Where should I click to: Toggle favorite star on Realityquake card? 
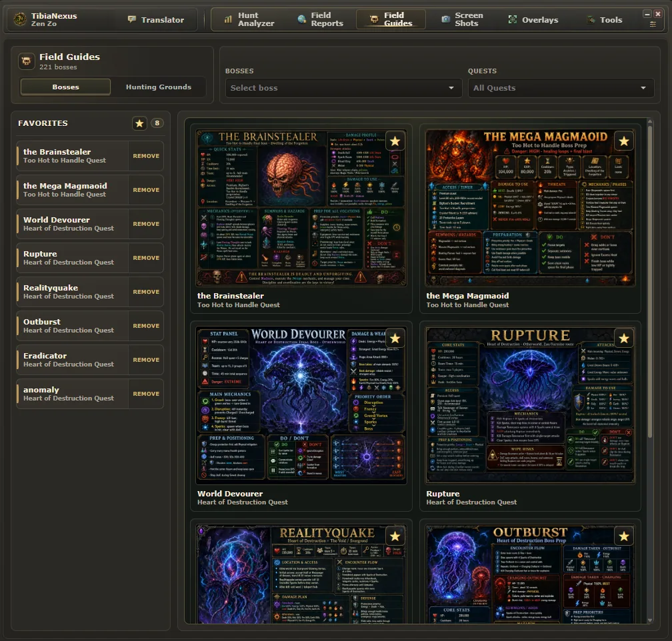click(x=395, y=536)
